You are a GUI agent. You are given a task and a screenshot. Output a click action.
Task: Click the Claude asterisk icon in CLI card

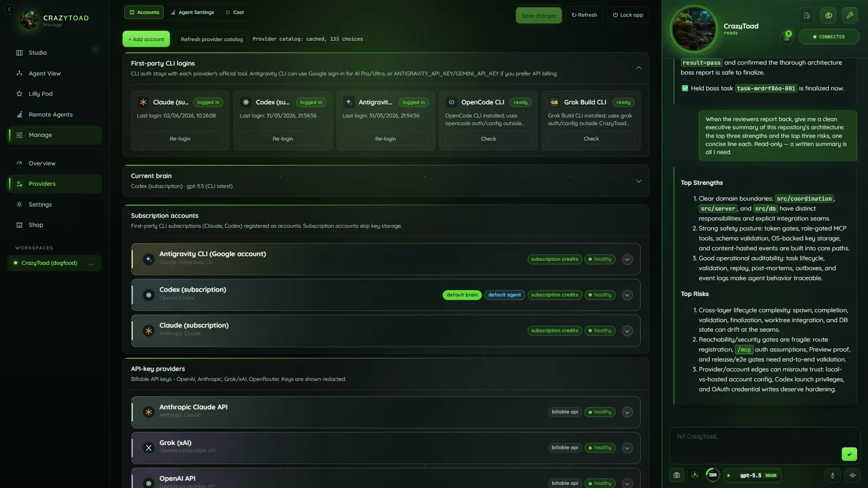143,102
